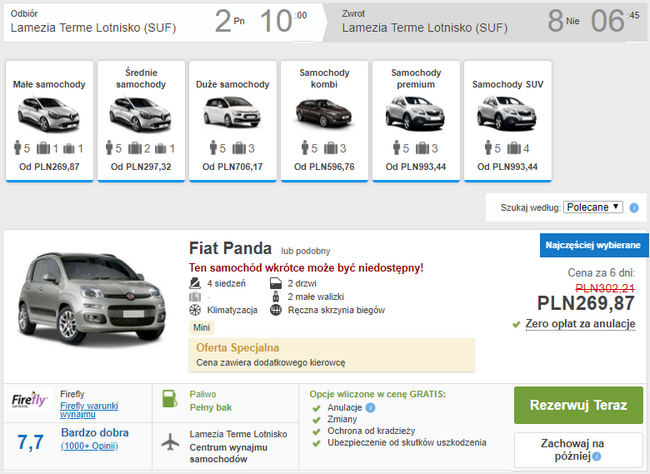Click the snowflake Klimatyzacja icon
Image resolution: width=650 pixels, height=474 pixels.
click(x=195, y=310)
